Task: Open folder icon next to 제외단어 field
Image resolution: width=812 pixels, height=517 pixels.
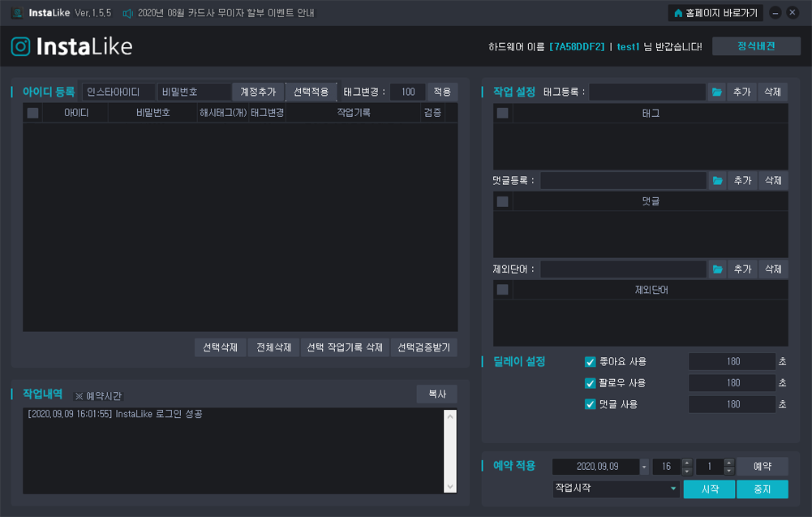Action: pos(717,269)
